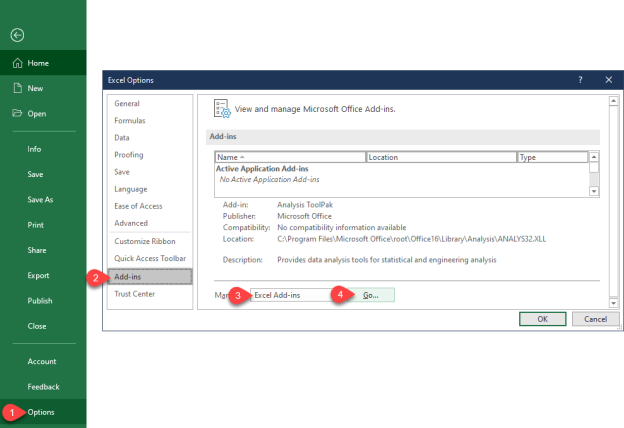Image resolution: width=624 pixels, height=428 pixels.
Task: Click the New document icon
Action: click(x=17, y=88)
